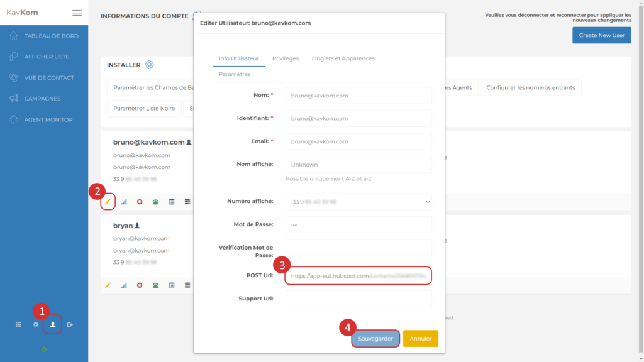Go to Agent Monitor in sidebar
644x362 pixels.
coord(48,119)
